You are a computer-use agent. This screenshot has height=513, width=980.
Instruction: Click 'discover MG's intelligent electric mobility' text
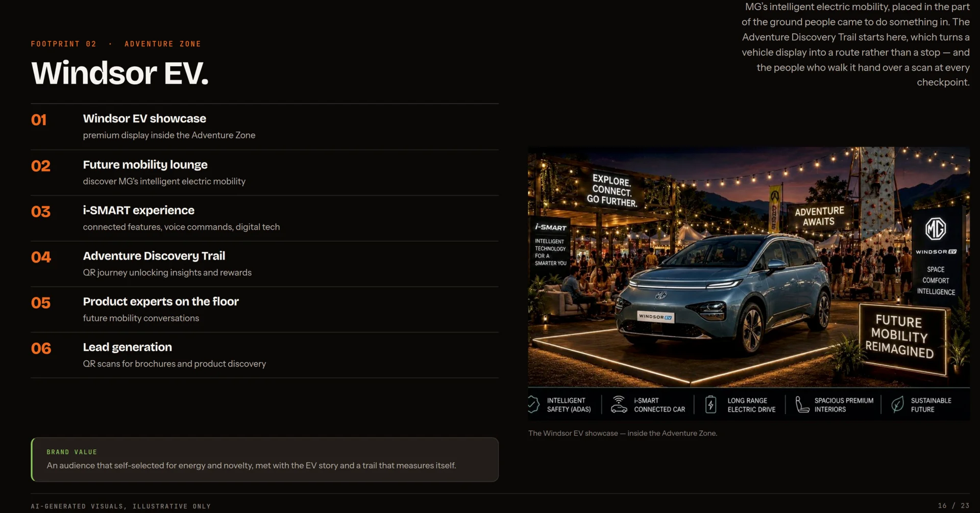click(x=164, y=181)
